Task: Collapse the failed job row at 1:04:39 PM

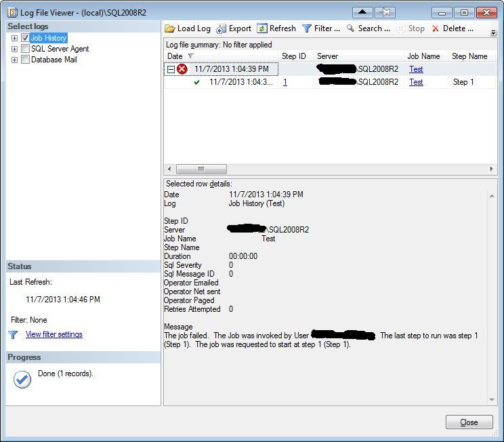Action: tap(171, 69)
